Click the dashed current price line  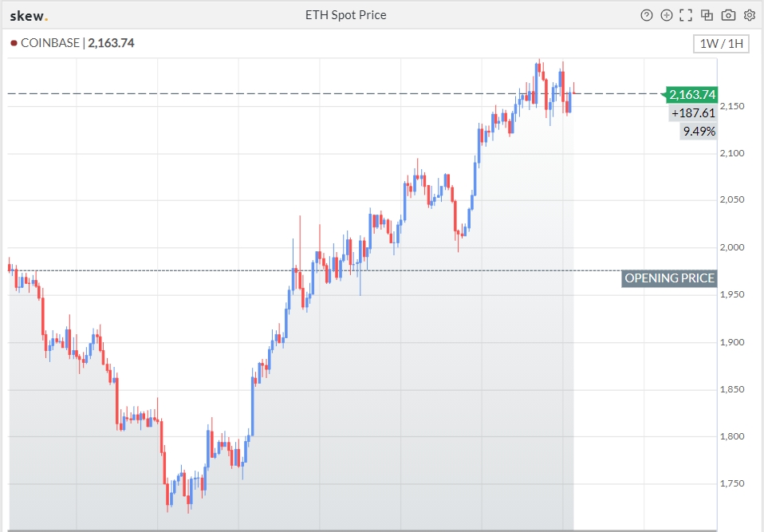[x=337, y=93]
